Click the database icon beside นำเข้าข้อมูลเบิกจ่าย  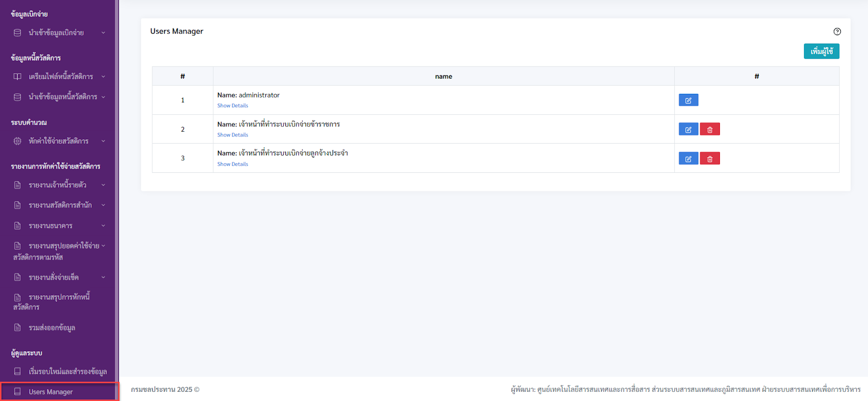coord(17,33)
